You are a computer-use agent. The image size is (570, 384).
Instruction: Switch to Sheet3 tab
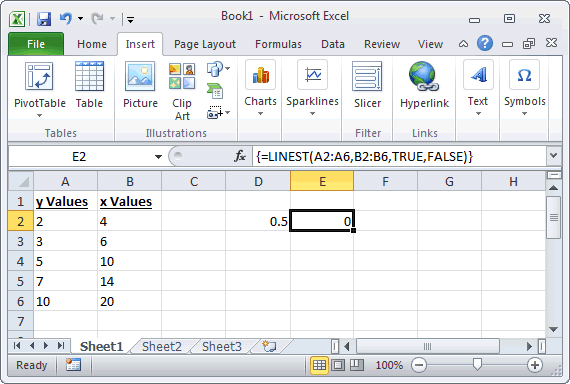pos(222,347)
